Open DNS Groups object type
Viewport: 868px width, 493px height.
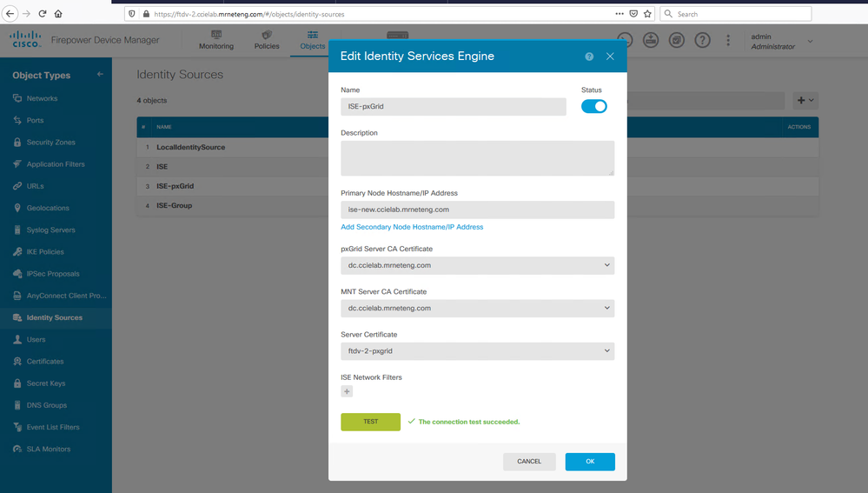coord(47,405)
